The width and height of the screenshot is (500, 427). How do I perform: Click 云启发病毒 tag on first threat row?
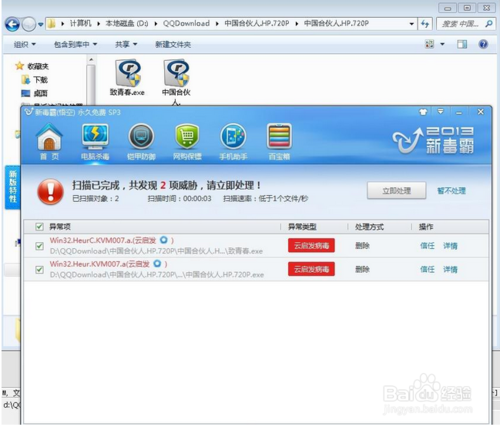(x=311, y=246)
